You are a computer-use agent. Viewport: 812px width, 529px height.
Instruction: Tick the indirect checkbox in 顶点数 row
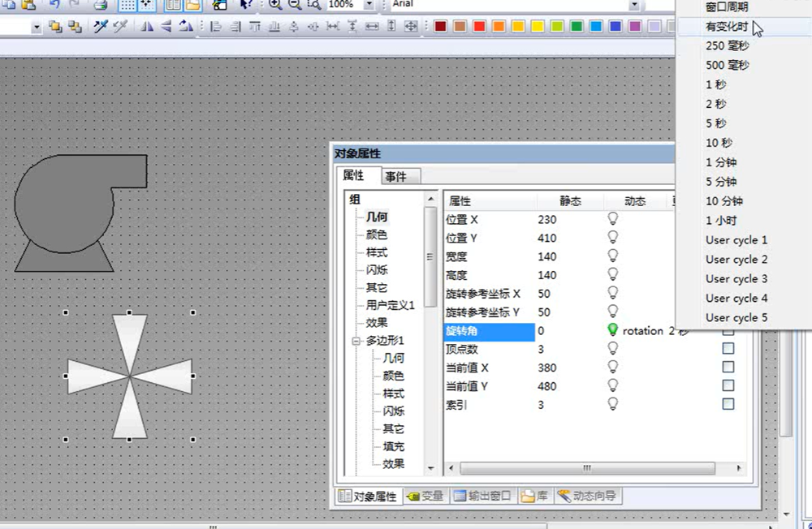728,348
